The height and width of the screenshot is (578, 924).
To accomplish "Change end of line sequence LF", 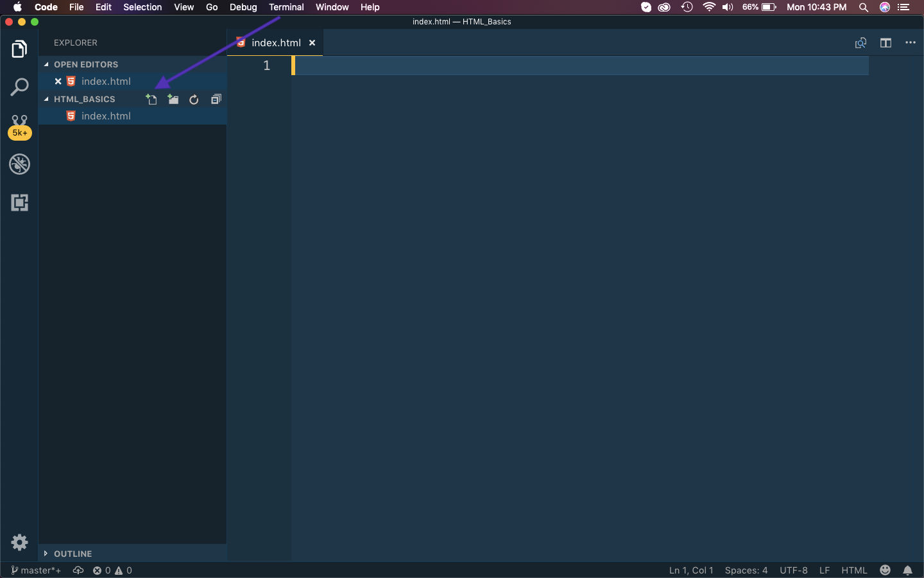I will [x=825, y=570].
